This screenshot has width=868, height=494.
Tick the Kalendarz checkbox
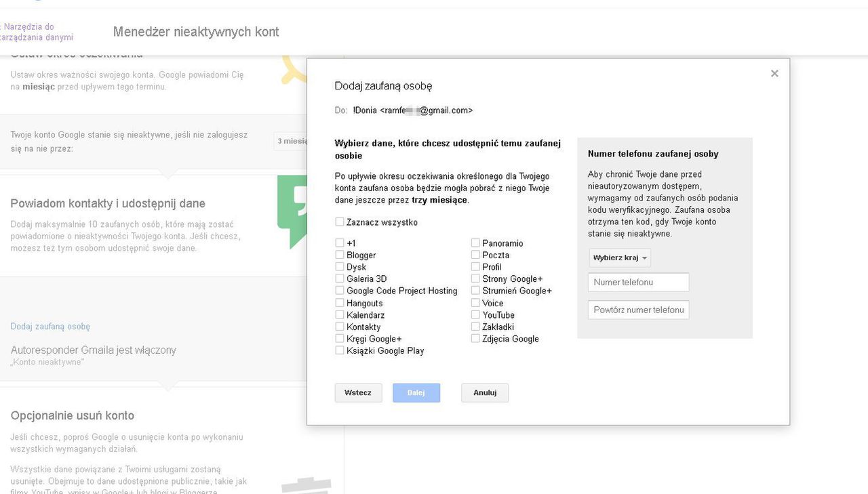click(x=339, y=314)
